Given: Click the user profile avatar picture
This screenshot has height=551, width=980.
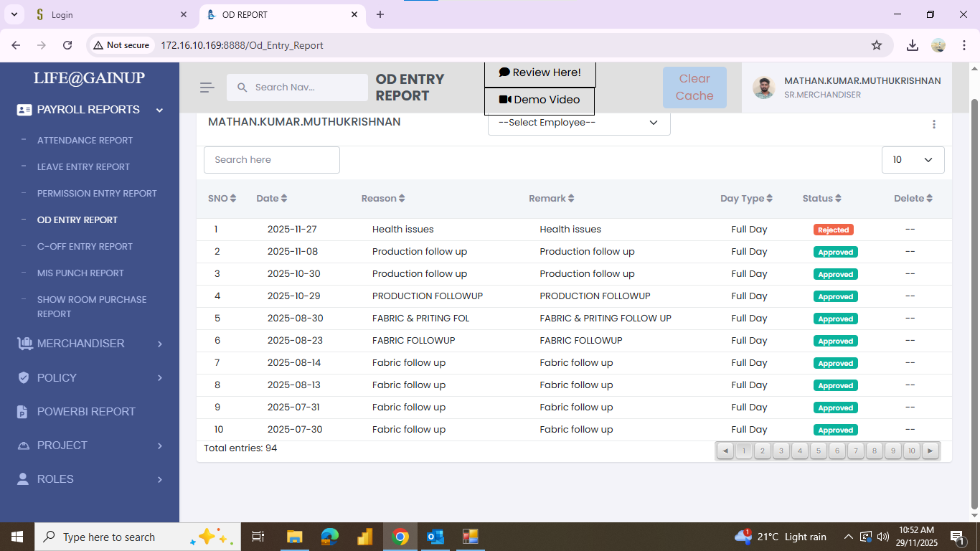Looking at the screenshot, I should point(763,88).
